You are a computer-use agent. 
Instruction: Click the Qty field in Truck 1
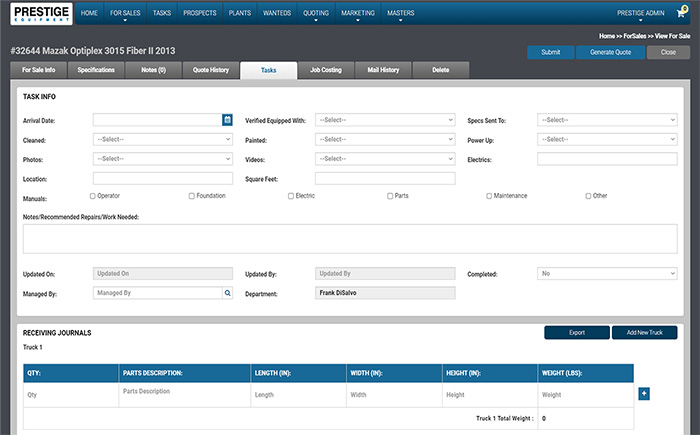click(71, 395)
